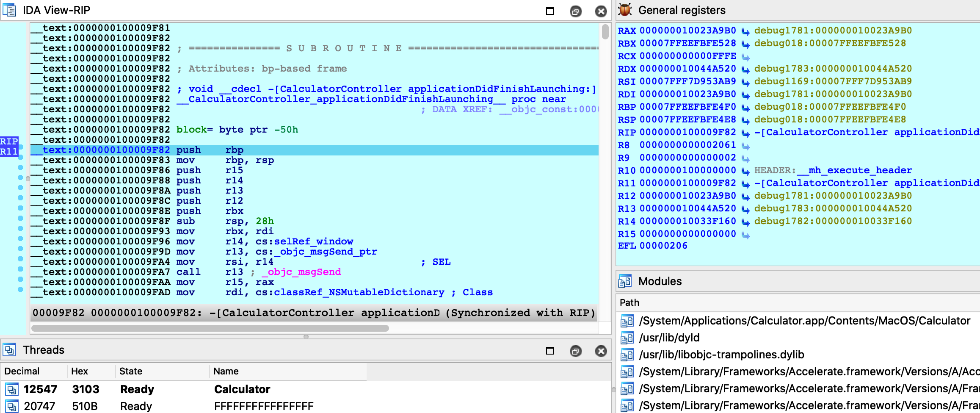Select the Calculator thread row

242,389
